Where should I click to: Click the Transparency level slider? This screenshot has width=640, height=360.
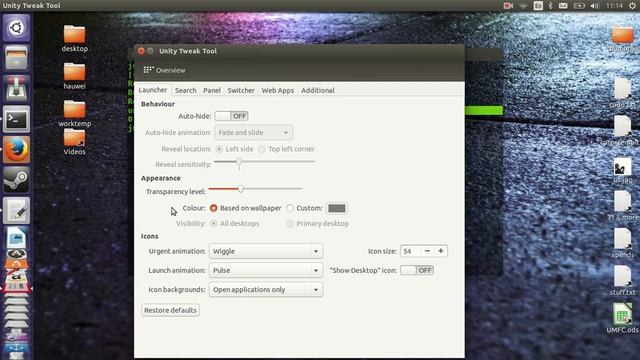(x=255, y=189)
